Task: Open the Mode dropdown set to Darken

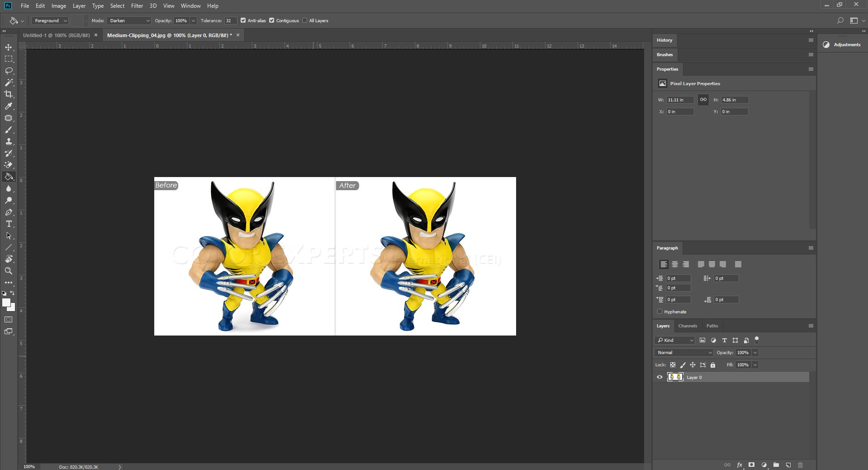Action: (129, 21)
